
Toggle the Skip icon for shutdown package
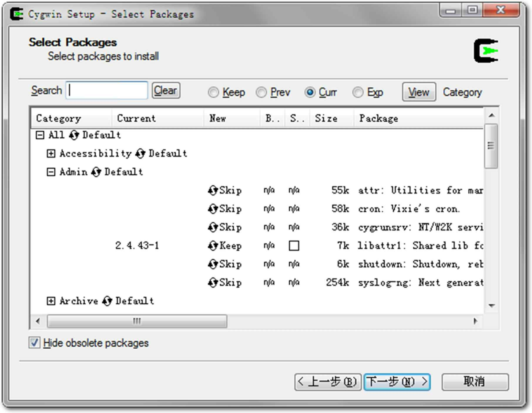tap(213, 264)
